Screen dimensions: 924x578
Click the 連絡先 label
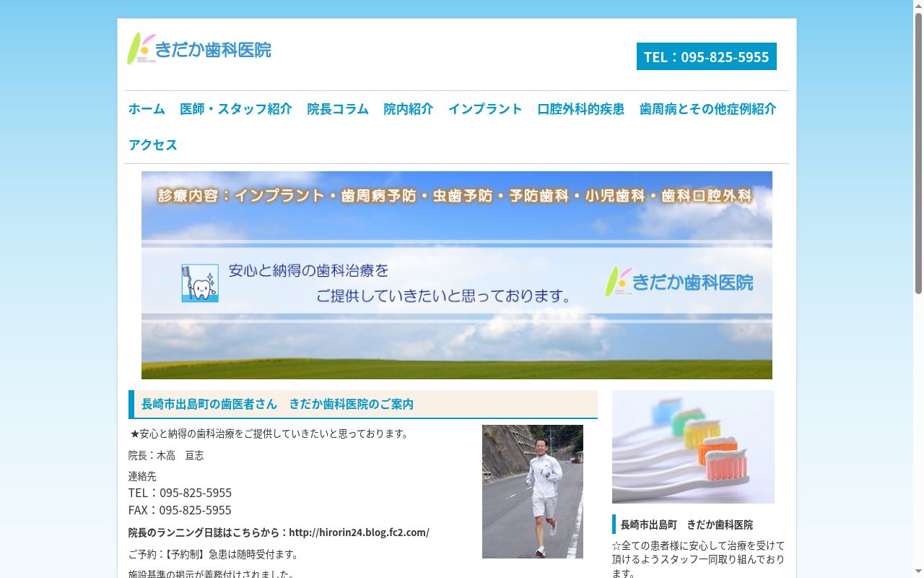(x=142, y=476)
